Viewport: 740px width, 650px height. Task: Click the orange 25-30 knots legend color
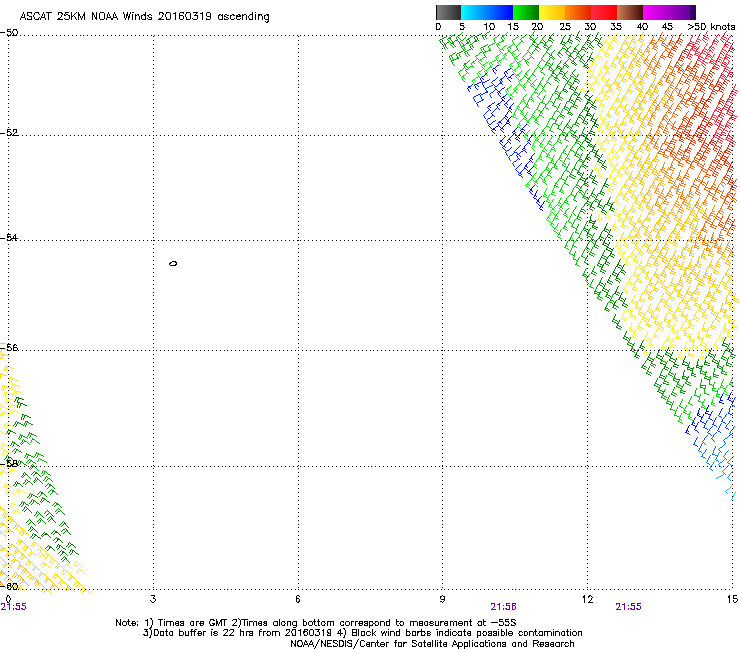[x=578, y=12]
